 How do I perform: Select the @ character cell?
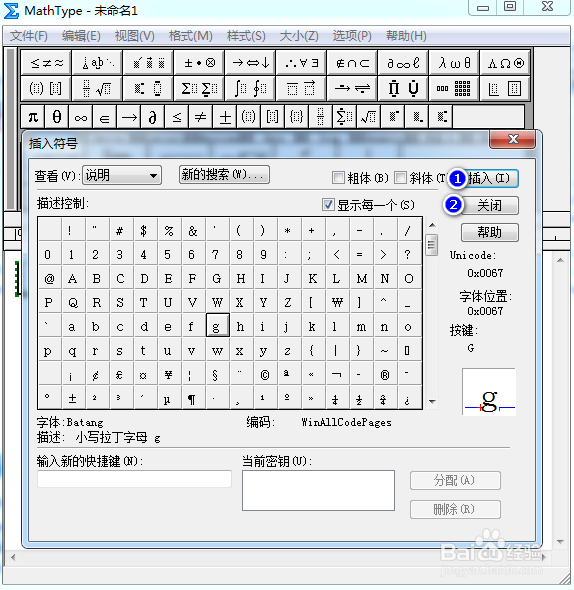49,278
